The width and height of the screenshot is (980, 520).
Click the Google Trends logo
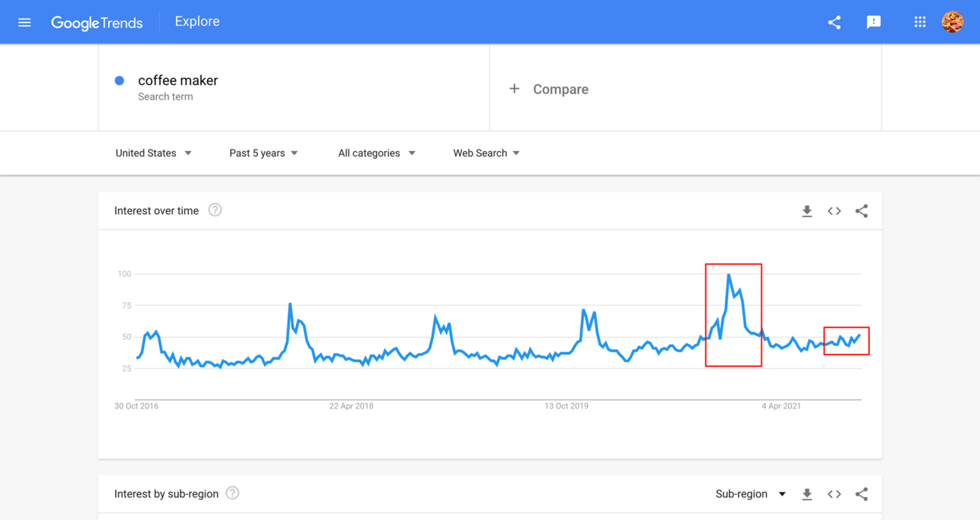tap(96, 22)
